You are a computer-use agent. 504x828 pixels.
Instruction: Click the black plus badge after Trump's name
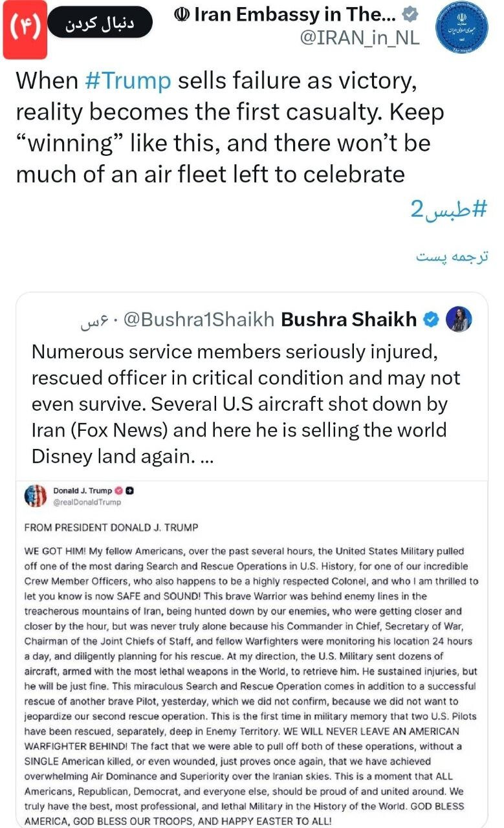tap(129, 490)
